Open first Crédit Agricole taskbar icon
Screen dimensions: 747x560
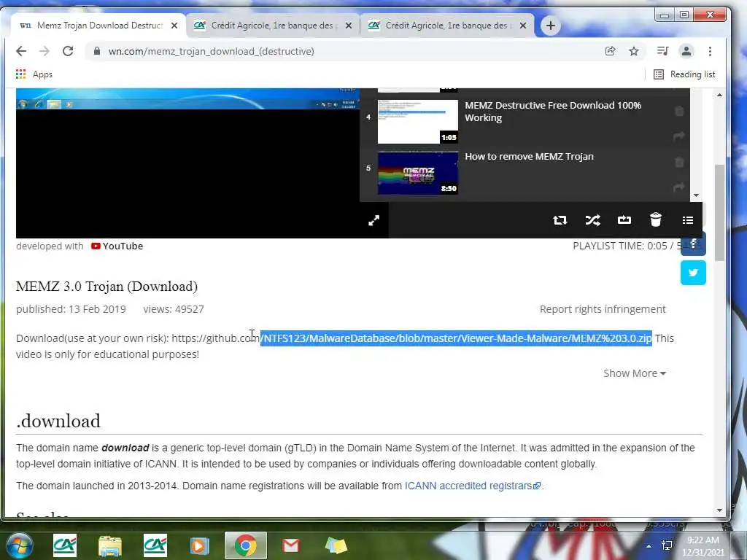[65, 545]
